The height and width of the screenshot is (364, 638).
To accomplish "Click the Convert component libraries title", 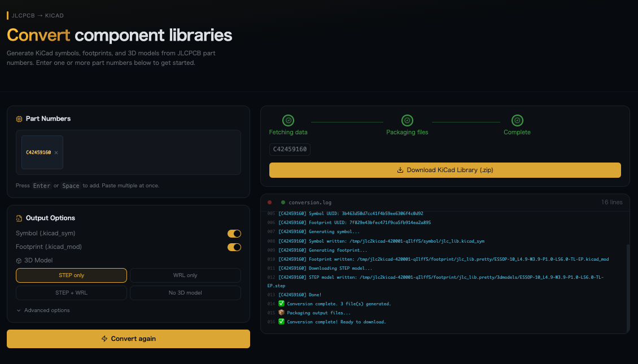I will pos(119,36).
